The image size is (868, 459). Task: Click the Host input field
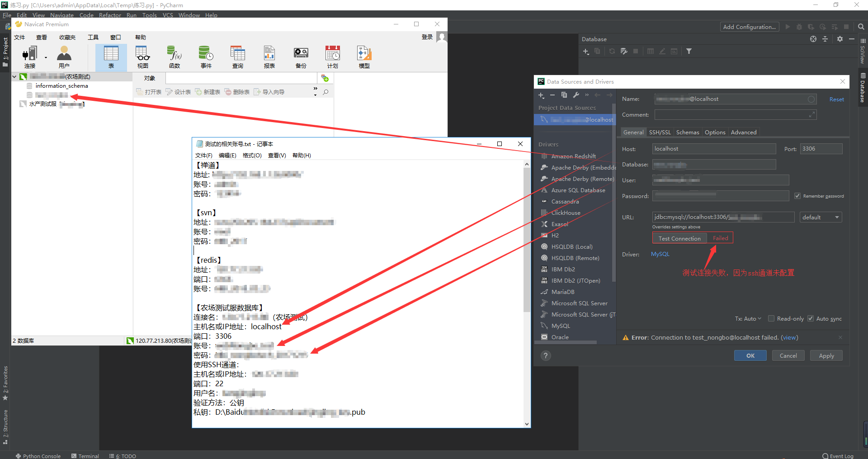click(714, 149)
